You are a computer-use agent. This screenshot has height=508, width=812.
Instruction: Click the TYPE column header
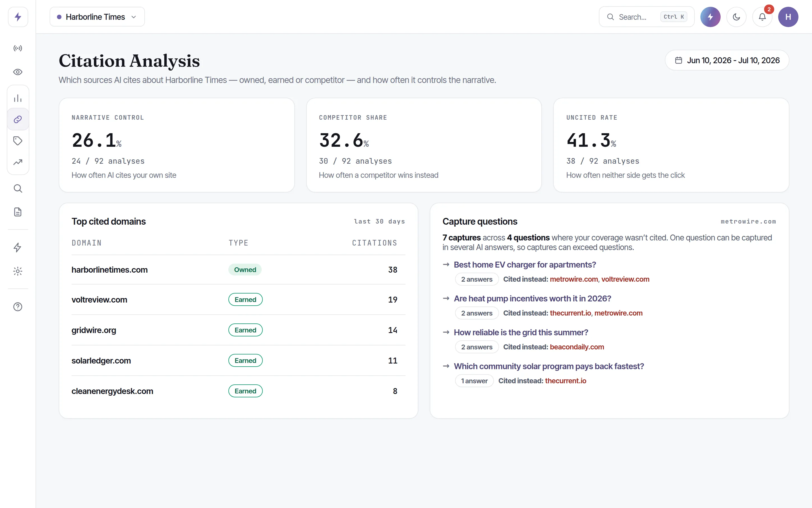coord(239,243)
